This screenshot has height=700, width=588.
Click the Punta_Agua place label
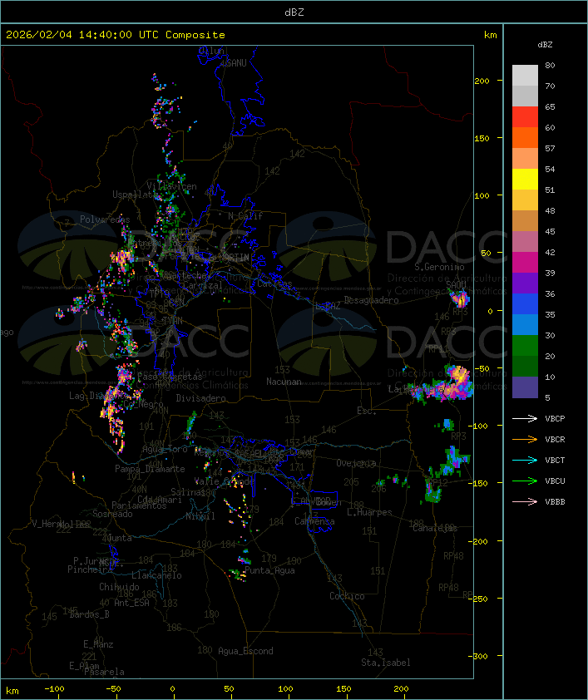coord(269,570)
